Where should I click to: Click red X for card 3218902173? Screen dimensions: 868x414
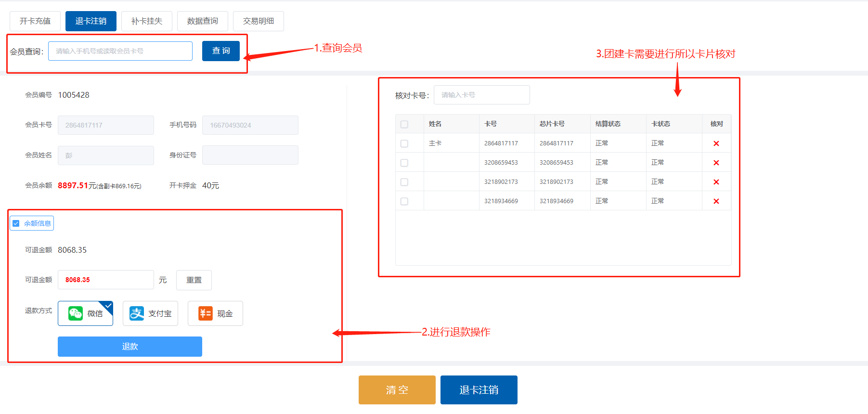click(x=716, y=182)
